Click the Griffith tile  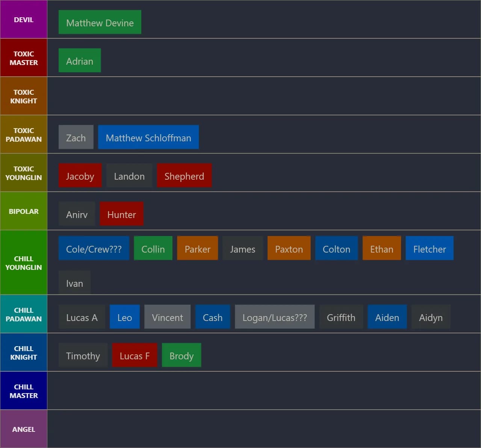coord(341,317)
